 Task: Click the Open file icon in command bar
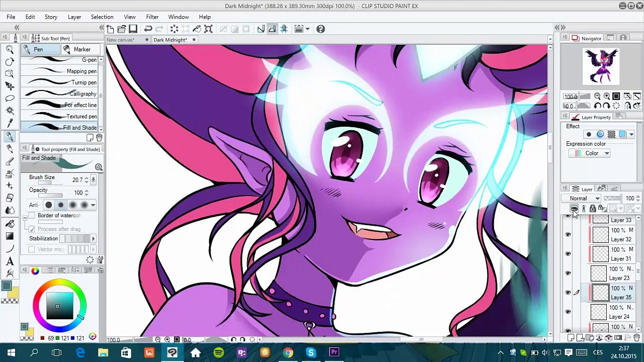(x=121, y=29)
